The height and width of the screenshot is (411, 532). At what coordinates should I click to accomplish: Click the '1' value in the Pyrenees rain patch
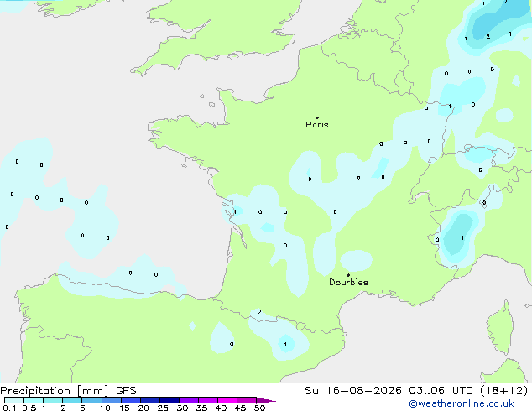tap(285, 344)
